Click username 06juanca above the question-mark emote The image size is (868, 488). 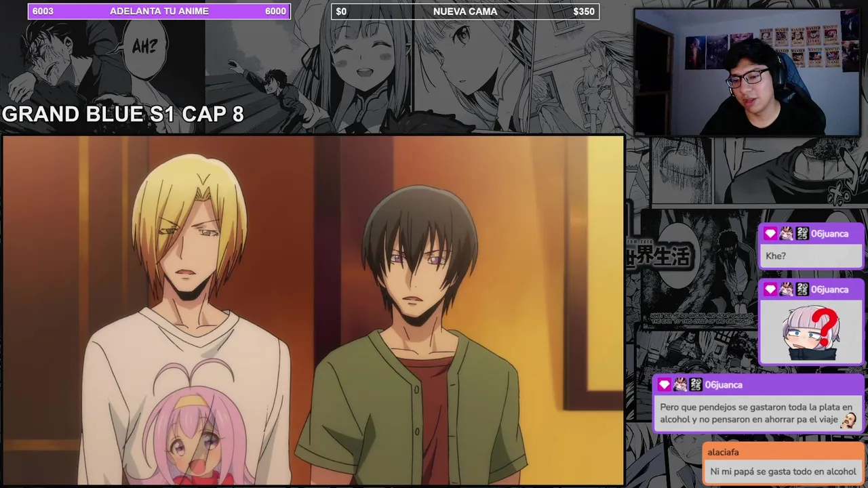pyautogui.click(x=829, y=289)
